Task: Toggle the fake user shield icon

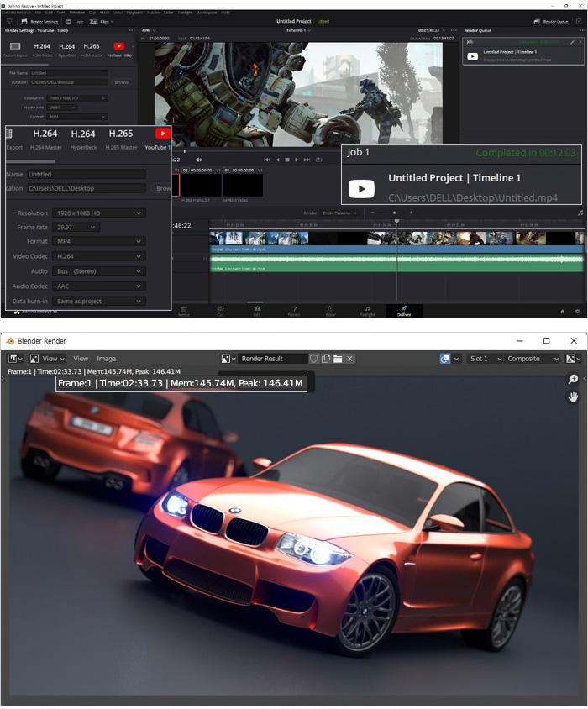Action: point(314,359)
